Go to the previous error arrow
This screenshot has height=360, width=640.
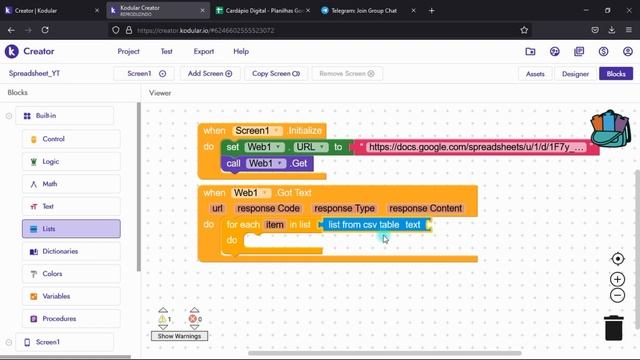(x=195, y=310)
